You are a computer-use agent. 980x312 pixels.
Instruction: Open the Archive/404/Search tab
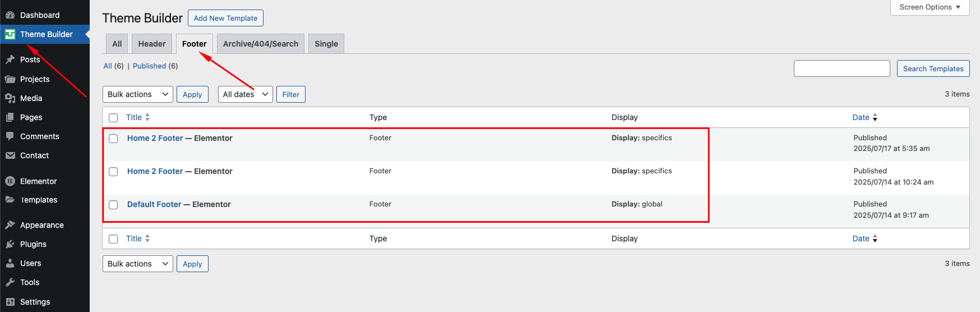click(x=261, y=44)
